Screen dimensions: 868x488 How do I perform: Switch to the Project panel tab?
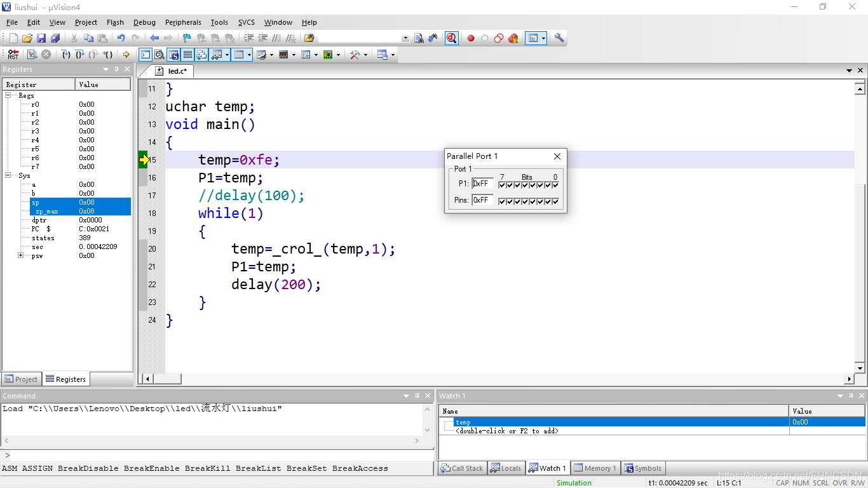click(22, 379)
